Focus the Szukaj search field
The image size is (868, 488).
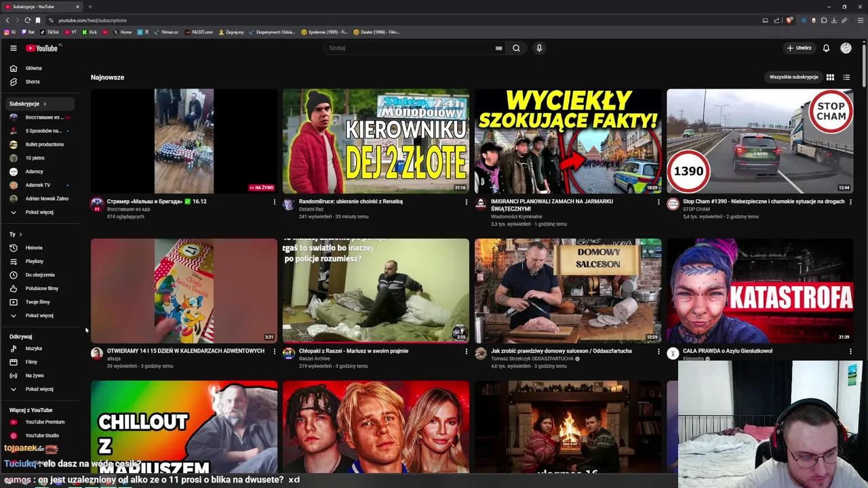414,48
